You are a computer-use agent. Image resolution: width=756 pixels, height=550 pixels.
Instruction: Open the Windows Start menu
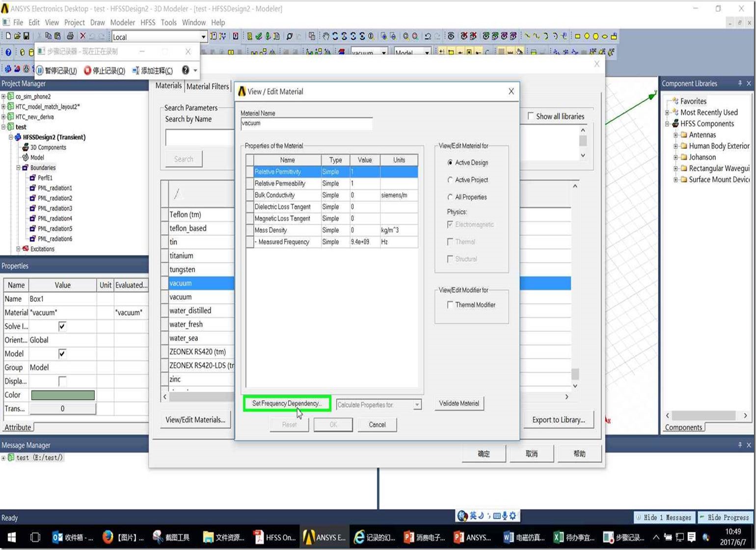pyautogui.click(x=12, y=537)
